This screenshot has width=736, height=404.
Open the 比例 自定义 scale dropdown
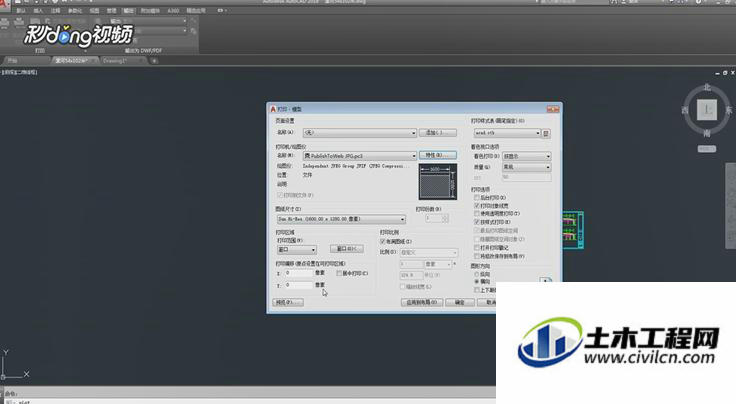coord(429,252)
